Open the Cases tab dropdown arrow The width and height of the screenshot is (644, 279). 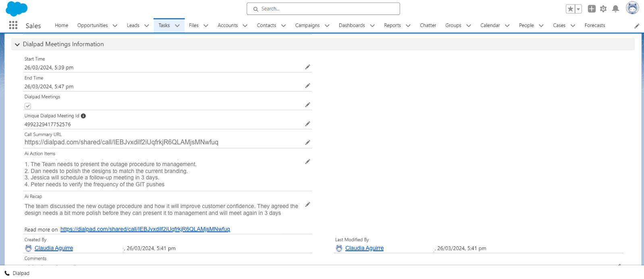tap(573, 25)
